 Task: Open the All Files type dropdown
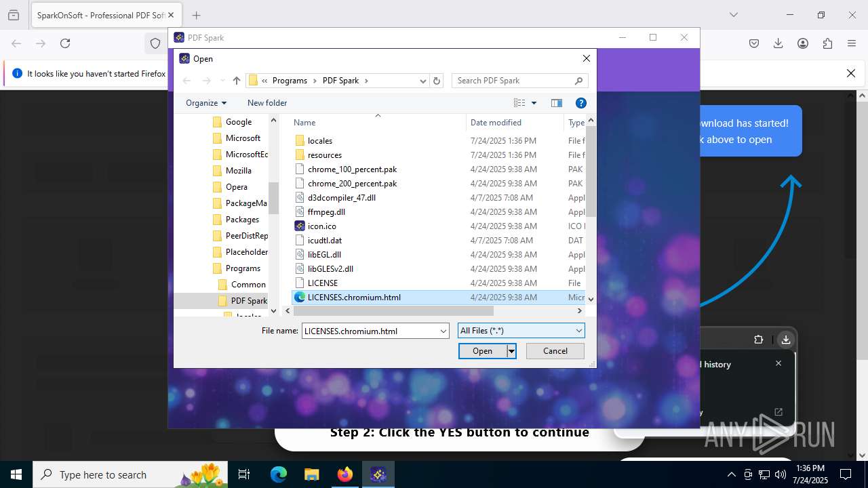[x=521, y=331]
